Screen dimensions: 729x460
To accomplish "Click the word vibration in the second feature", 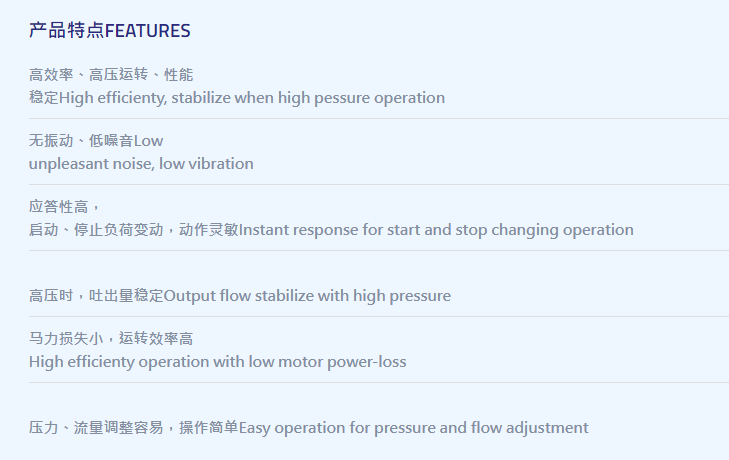I will 220,164.
